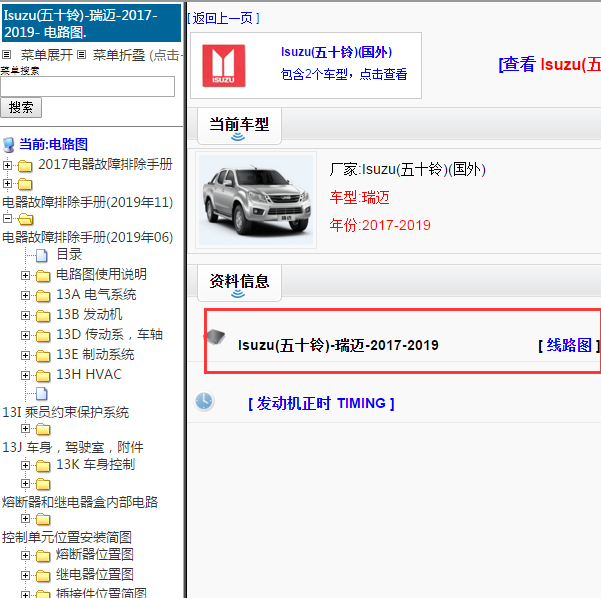Viewport: 601px width, 598px height.
Task: Click the Isuzu(五十铃)-瑞迈-2017-2019 entry title
Action: pos(338,345)
